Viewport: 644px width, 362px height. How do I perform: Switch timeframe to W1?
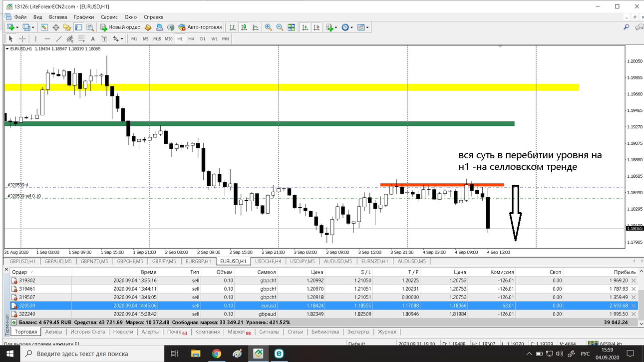[x=214, y=39]
